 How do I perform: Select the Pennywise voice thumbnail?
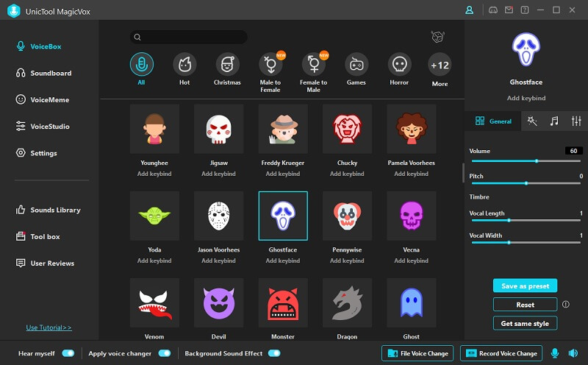coord(347,216)
